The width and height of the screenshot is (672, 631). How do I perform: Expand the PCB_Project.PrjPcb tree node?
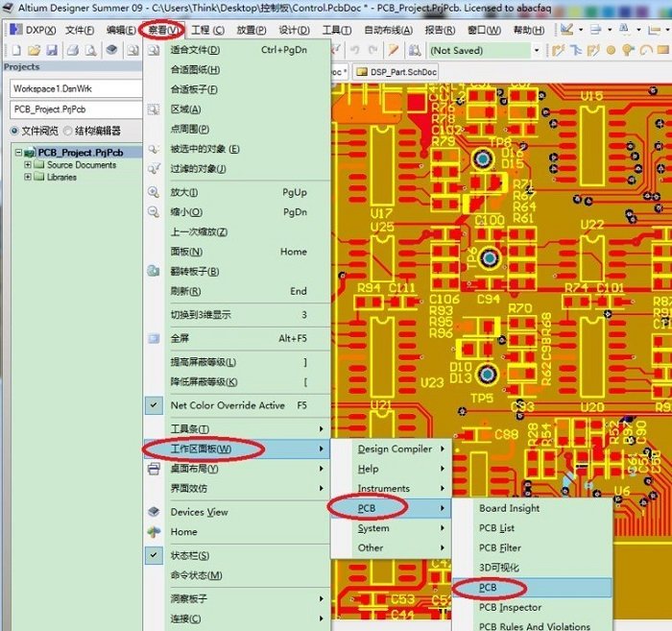[x=18, y=153]
